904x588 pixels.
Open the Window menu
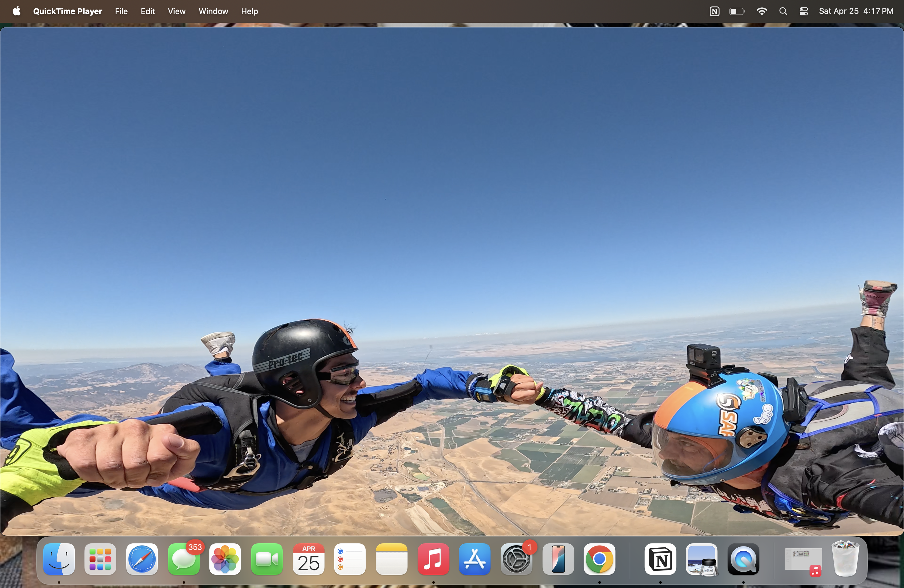tap(213, 11)
